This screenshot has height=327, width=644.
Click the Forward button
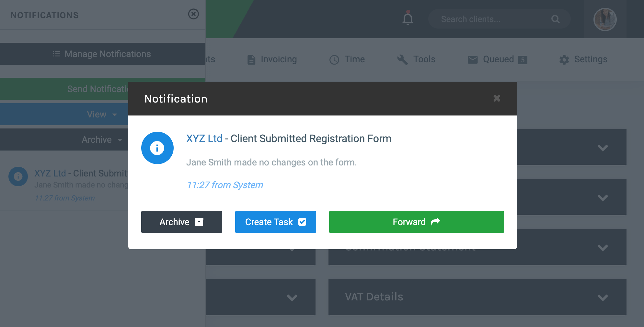coord(417,222)
